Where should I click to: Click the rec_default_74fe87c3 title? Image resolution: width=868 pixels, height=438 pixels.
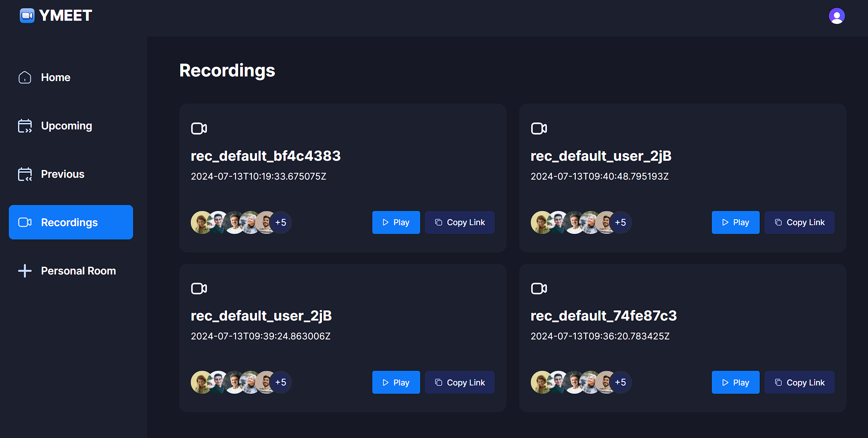click(x=604, y=316)
